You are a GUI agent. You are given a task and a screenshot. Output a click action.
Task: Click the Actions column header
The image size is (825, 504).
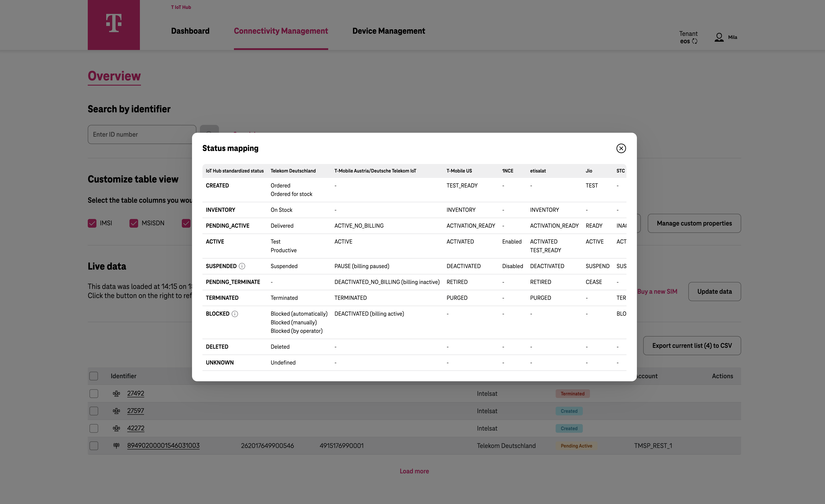[722, 376]
